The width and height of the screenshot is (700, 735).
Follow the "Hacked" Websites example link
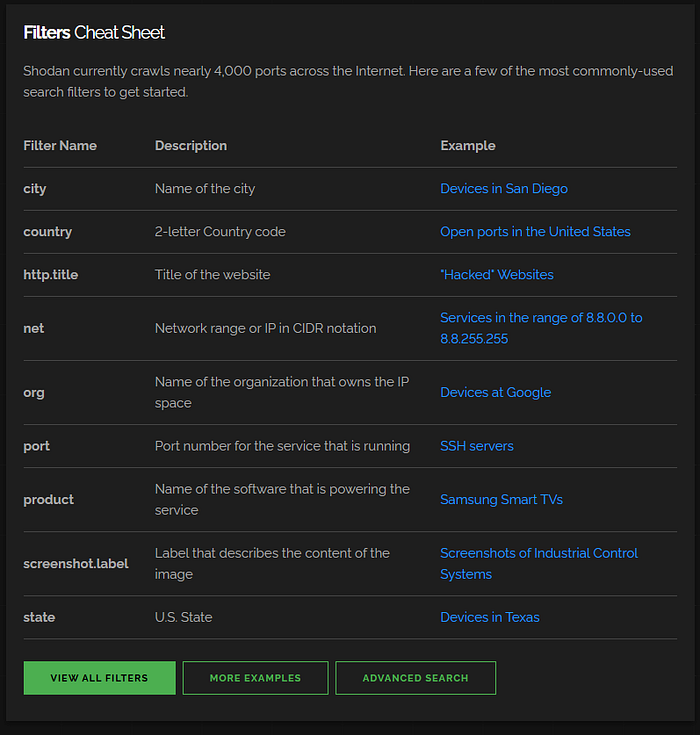496,274
